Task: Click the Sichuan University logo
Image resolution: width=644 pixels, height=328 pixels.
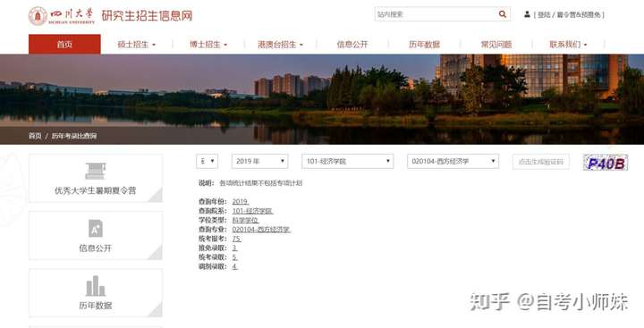Action: [x=62, y=16]
